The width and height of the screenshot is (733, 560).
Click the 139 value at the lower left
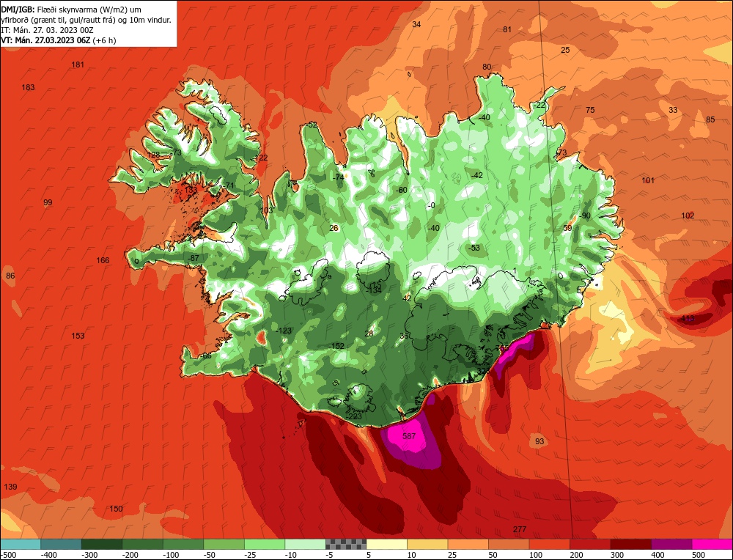coord(10,487)
